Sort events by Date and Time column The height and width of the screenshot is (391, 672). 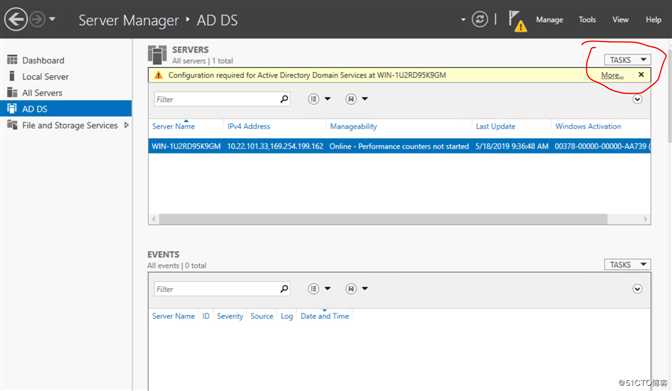tap(324, 316)
